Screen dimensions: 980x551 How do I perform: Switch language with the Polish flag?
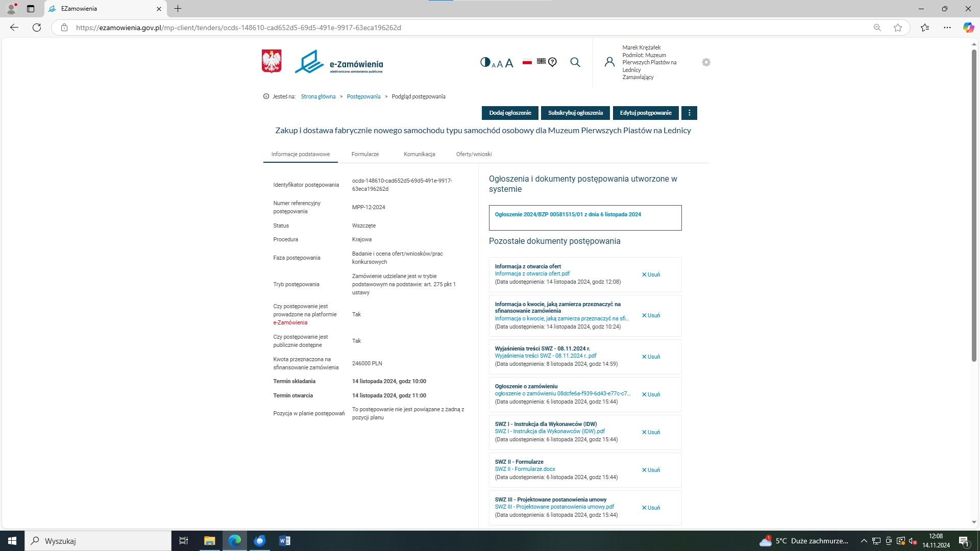pyautogui.click(x=527, y=62)
